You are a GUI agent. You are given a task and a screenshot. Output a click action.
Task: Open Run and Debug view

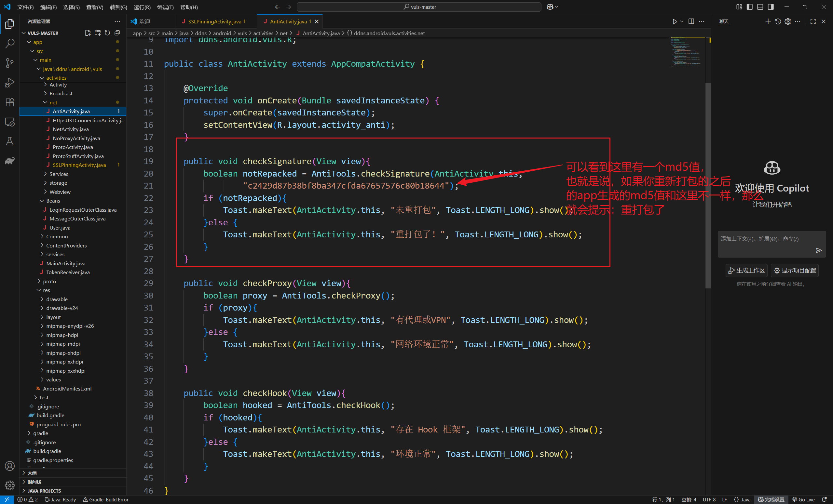point(10,82)
